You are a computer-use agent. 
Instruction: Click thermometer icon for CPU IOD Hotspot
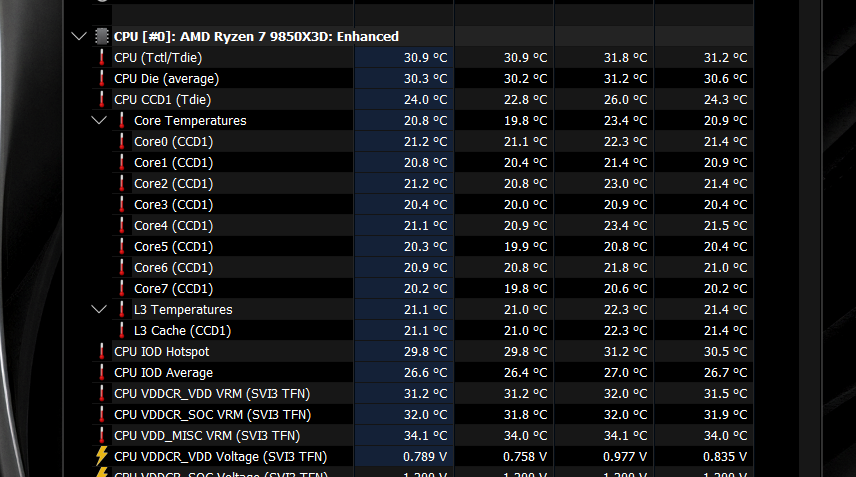102,351
